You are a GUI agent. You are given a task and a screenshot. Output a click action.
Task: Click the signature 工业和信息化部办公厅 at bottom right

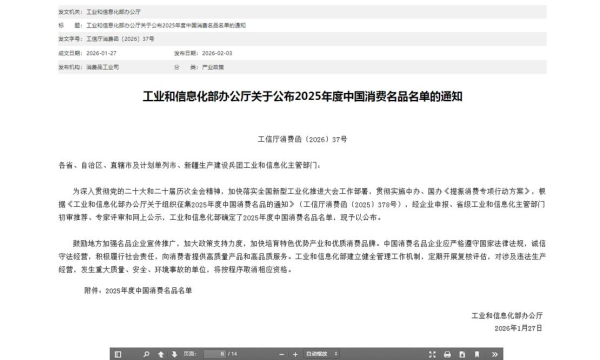pos(507,316)
